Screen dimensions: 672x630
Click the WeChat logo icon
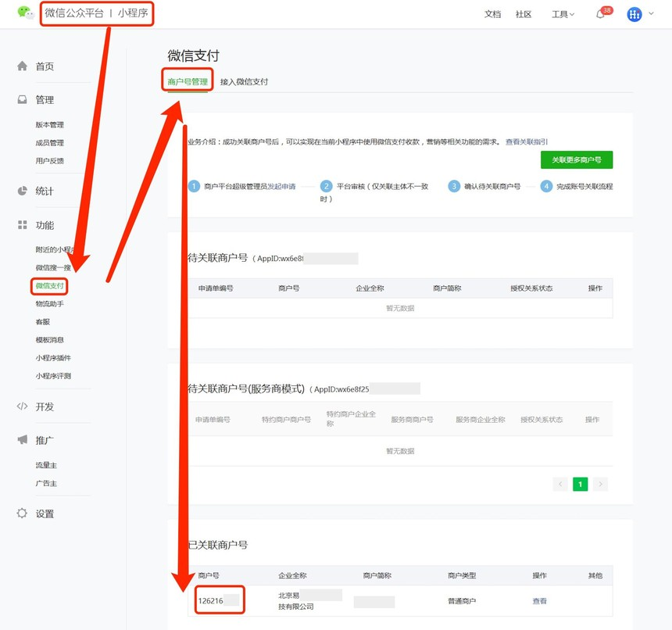tap(26, 13)
